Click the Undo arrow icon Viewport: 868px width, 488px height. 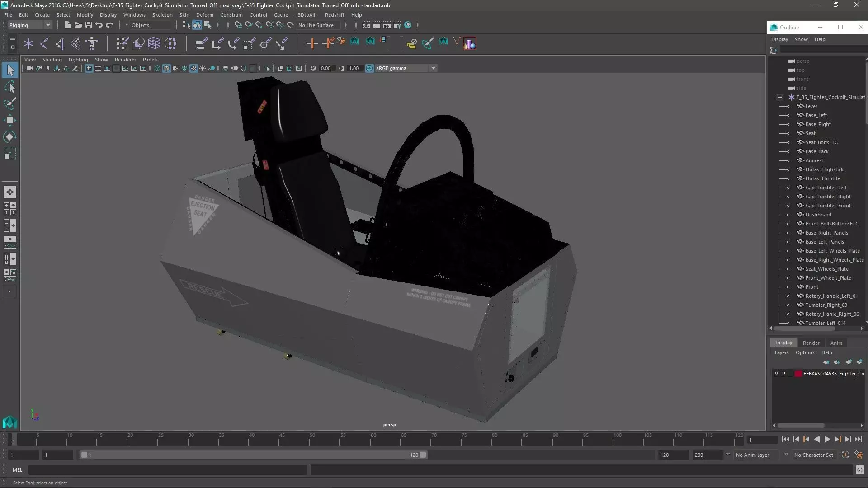[x=99, y=25]
